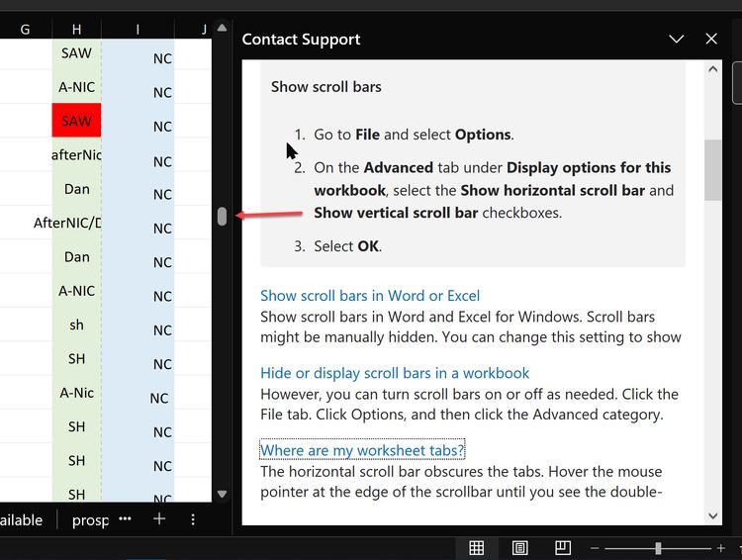Click the vertical dots tab bar handle
The width and height of the screenshot is (742, 560).
pos(193,519)
